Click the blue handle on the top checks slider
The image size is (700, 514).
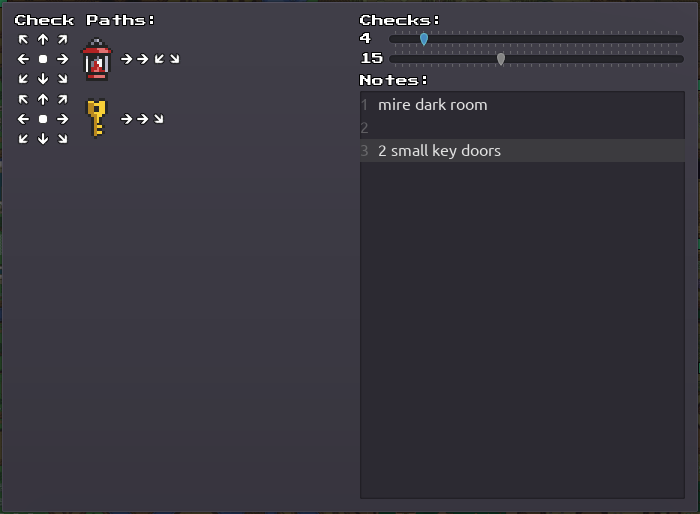pos(424,39)
